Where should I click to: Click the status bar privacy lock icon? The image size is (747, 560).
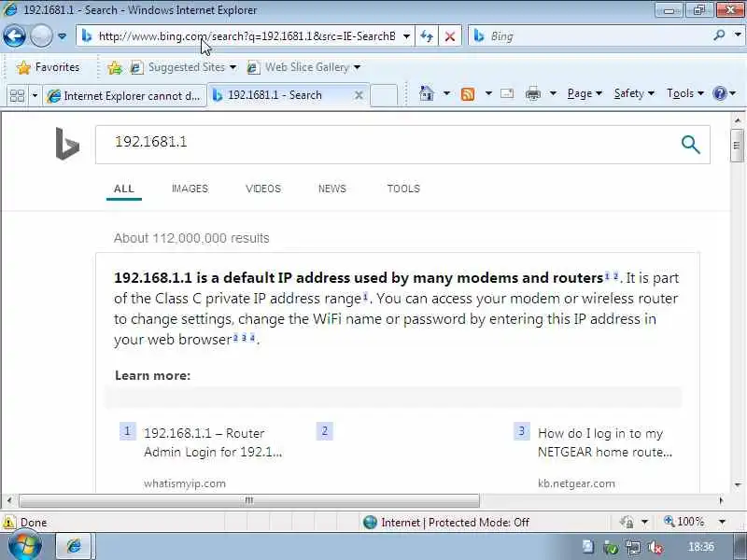tap(627, 523)
